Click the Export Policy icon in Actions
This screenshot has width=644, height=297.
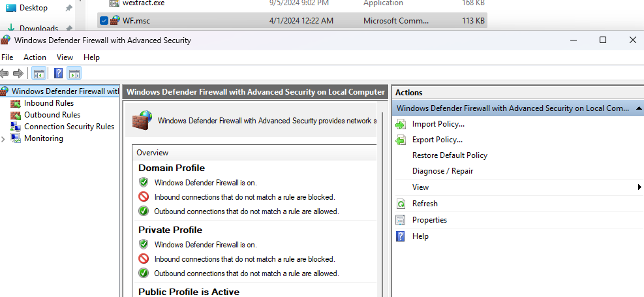[401, 140]
